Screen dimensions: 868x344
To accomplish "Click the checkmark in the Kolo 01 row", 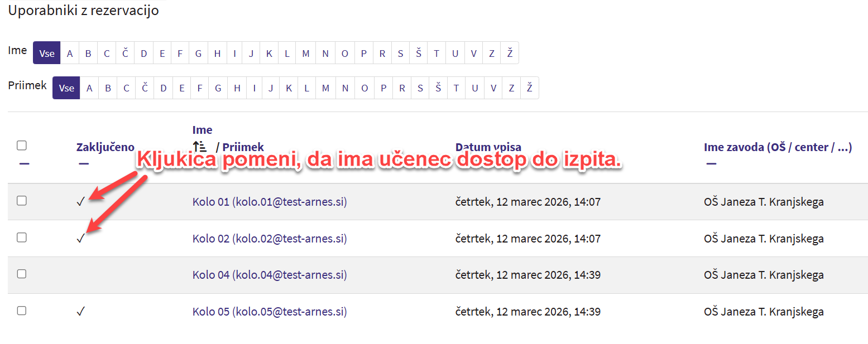I will [x=80, y=202].
